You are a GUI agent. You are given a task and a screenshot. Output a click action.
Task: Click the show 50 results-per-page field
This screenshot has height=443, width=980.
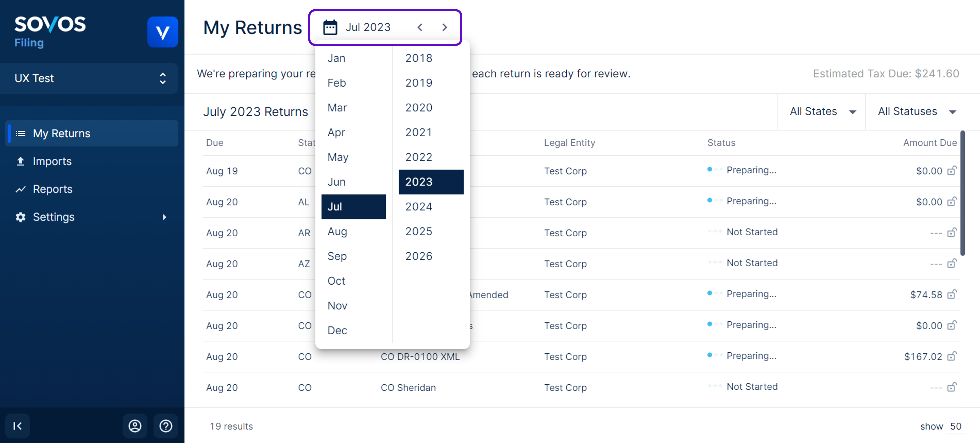[x=955, y=426]
